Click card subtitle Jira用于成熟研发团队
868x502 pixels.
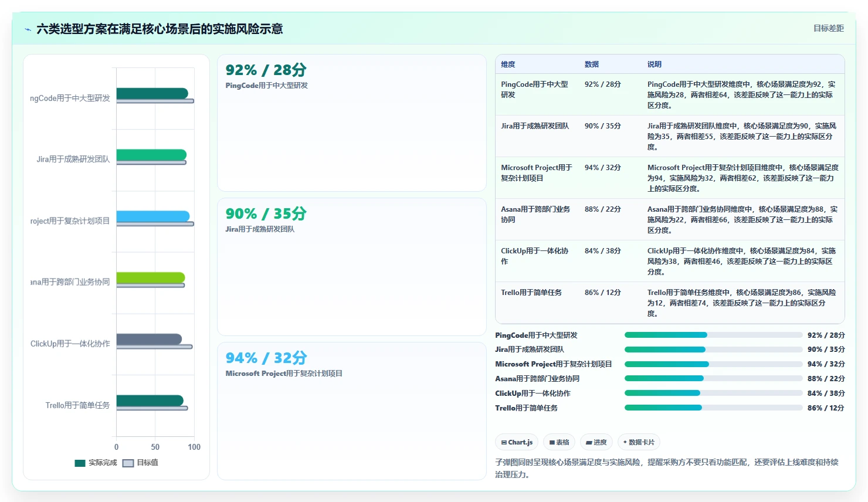260,229
